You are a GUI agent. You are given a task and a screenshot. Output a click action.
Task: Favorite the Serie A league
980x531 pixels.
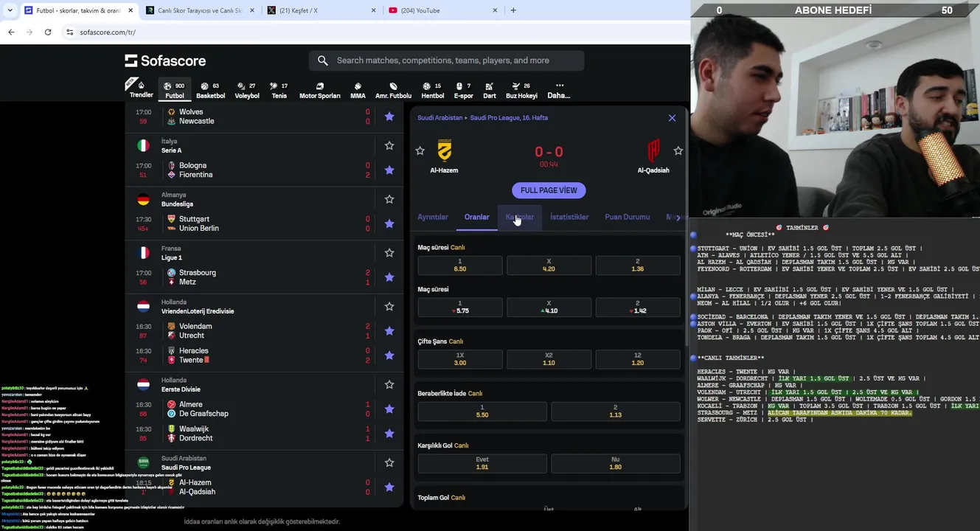389,145
